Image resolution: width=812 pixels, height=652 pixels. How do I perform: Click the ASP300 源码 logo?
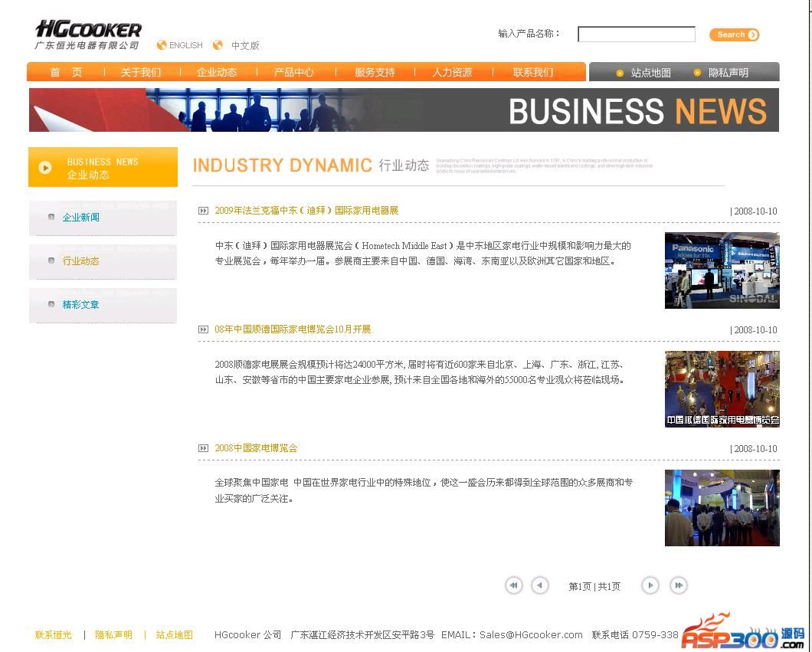[742, 632]
